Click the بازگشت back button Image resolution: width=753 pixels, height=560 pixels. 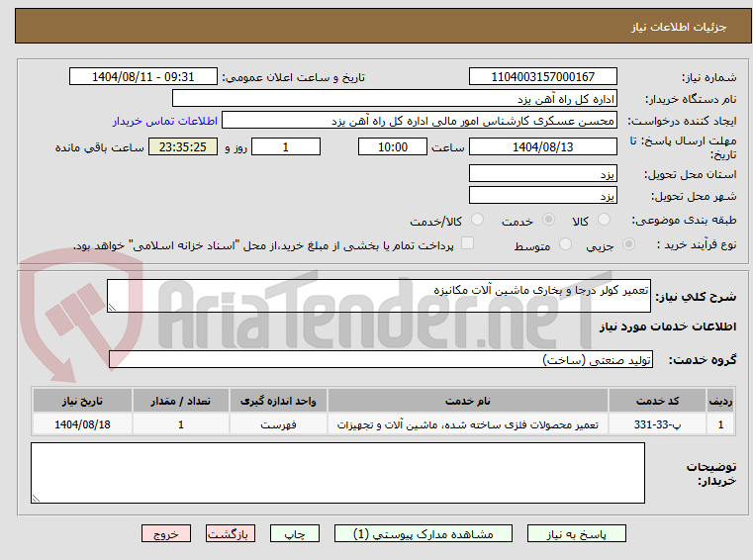(x=230, y=533)
